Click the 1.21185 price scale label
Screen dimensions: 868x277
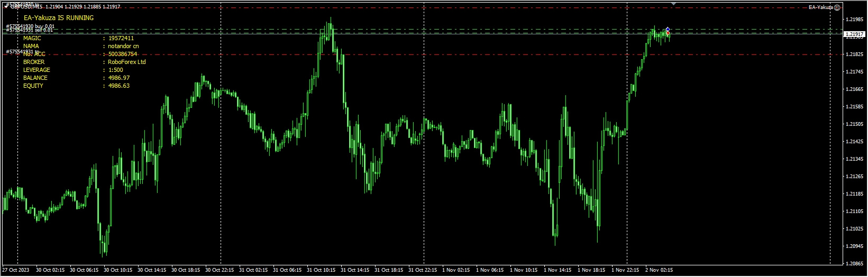click(x=854, y=194)
